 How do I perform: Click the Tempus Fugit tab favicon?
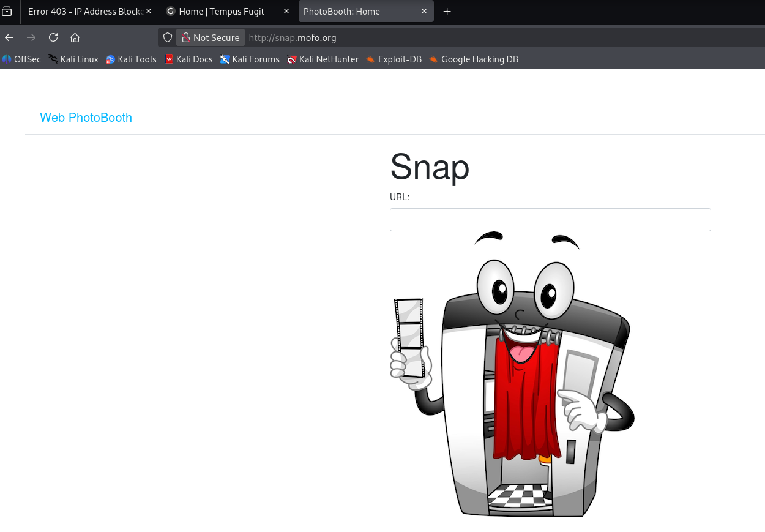click(171, 11)
